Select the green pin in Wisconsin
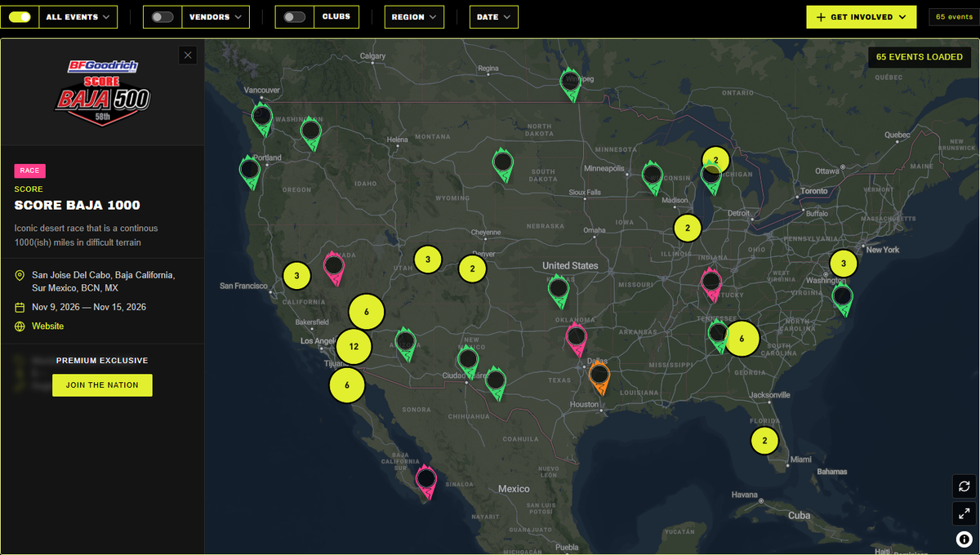This screenshot has width=980, height=555. coord(652,175)
